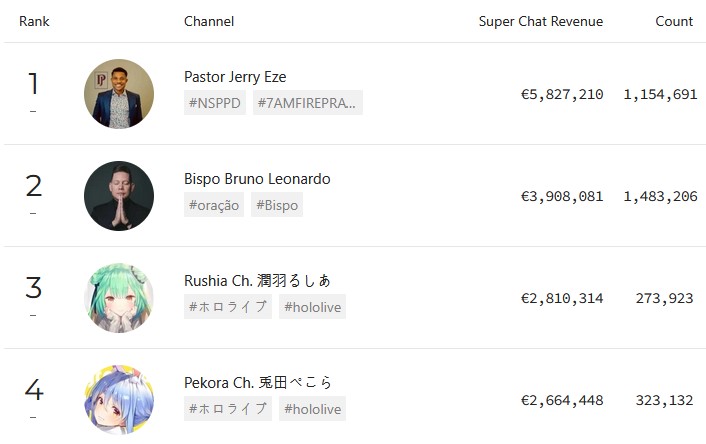Click Bispo Bruno Leonardo's profile picture
Screen dimensions: 706x444
[119, 196]
